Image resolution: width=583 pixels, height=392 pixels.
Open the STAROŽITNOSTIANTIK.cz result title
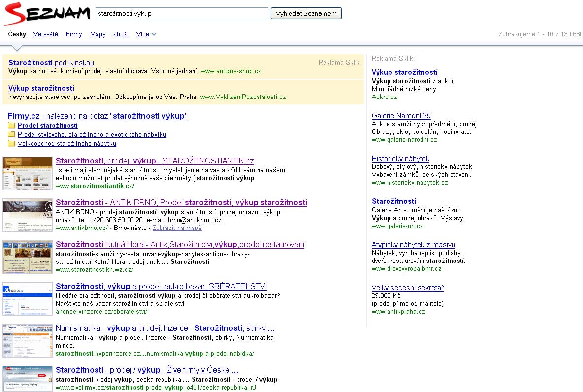[155, 161]
